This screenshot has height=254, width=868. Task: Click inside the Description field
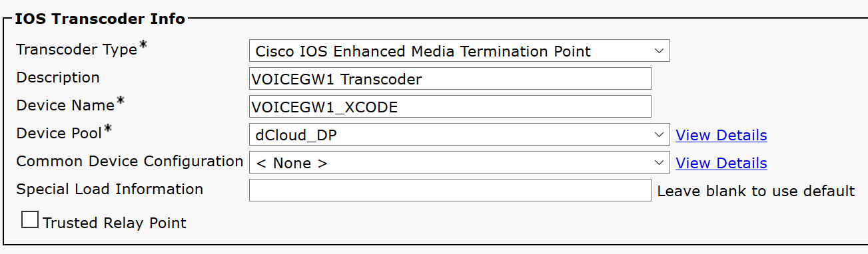[450, 78]
